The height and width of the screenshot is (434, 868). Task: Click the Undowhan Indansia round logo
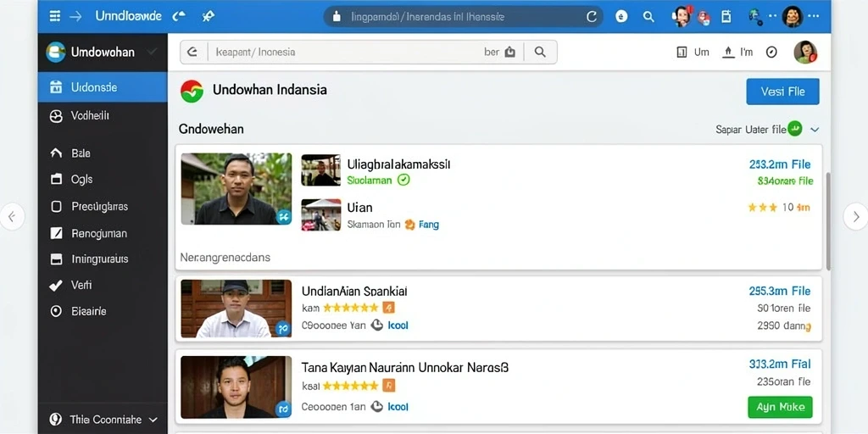point(192,91)
